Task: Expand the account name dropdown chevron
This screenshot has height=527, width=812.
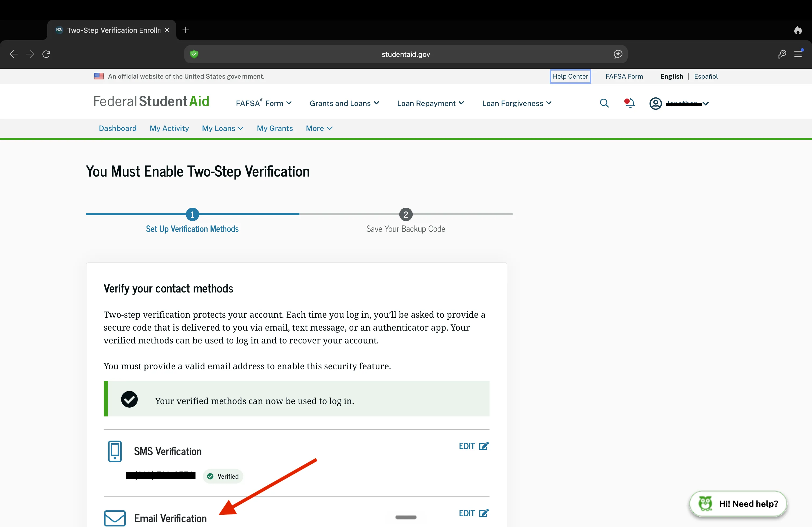Action: (706, 103)
